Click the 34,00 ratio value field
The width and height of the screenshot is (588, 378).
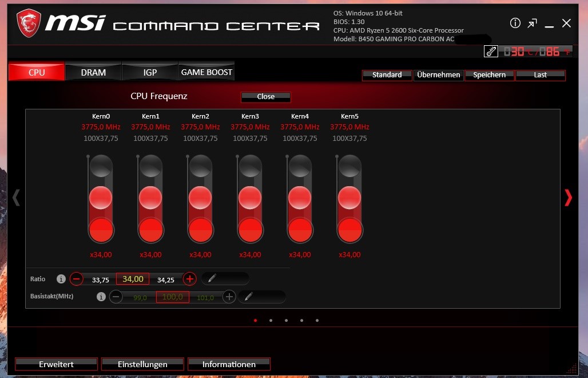point(133,279)
